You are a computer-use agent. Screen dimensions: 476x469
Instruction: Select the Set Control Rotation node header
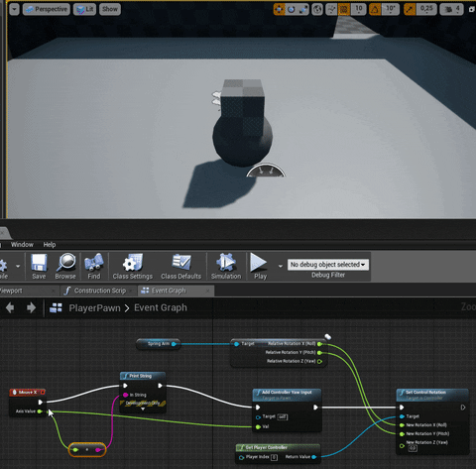pyautogui.click(x=432, y=395)
